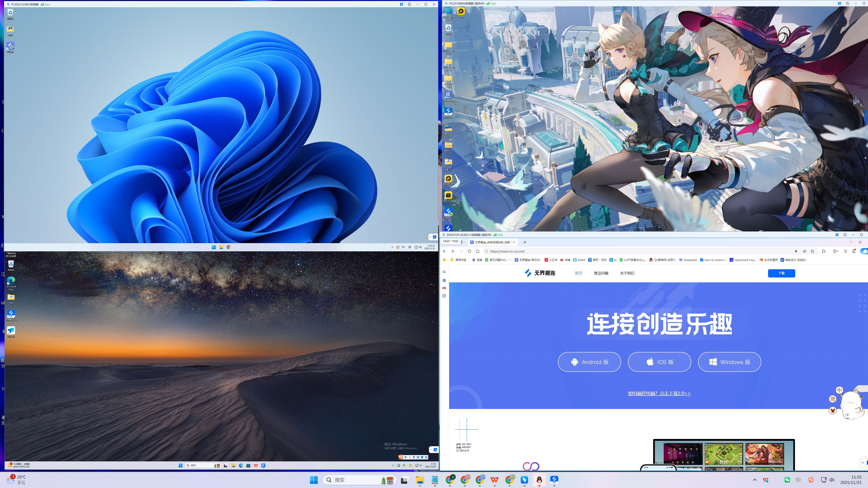Screen dimensions: 868x488
Task: Toggle Chinese/English input on the Sogou bar
Action: (x=406, y=457)
